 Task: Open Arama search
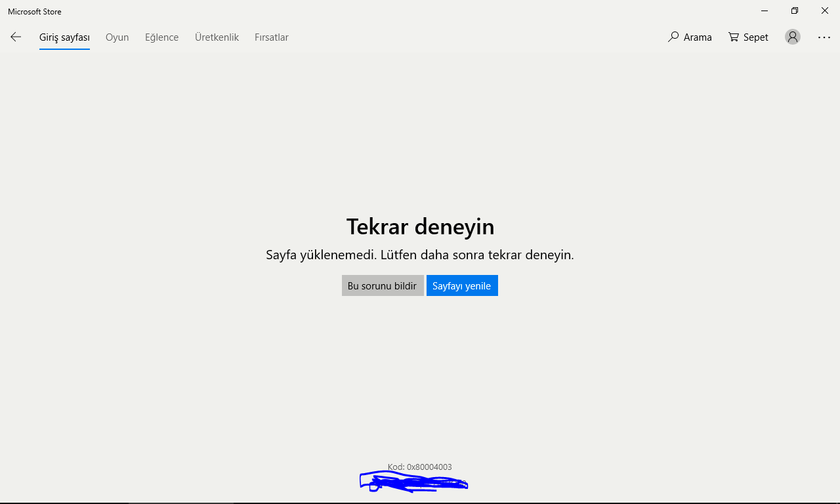point(690,37)
